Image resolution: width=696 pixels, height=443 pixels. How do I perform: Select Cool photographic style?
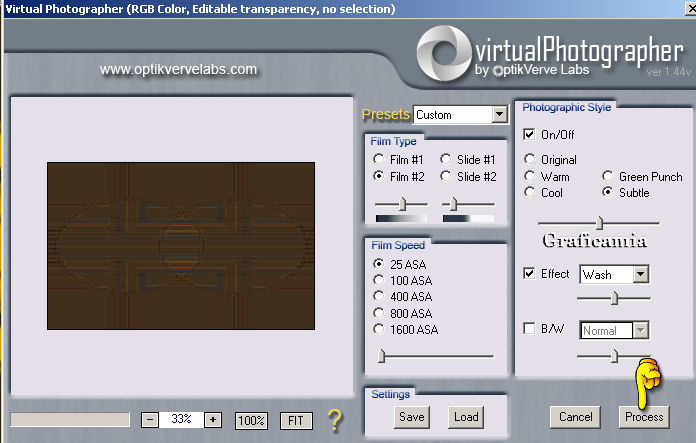click(x=530, y=192)
